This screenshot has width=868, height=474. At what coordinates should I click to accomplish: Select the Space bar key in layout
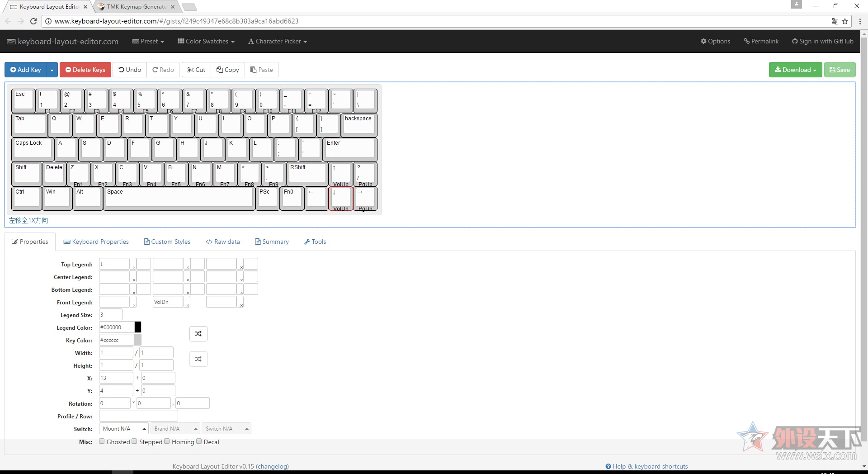[179, 198]
